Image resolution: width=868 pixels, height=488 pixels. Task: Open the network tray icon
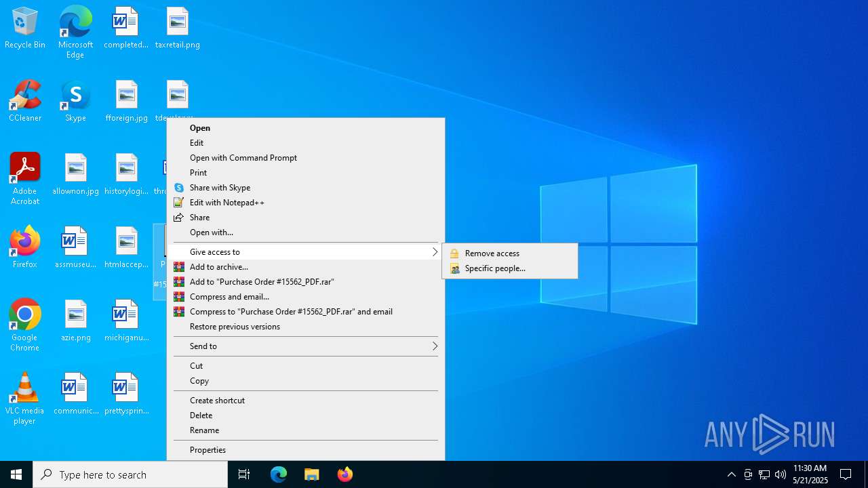(x=764, y=474)
